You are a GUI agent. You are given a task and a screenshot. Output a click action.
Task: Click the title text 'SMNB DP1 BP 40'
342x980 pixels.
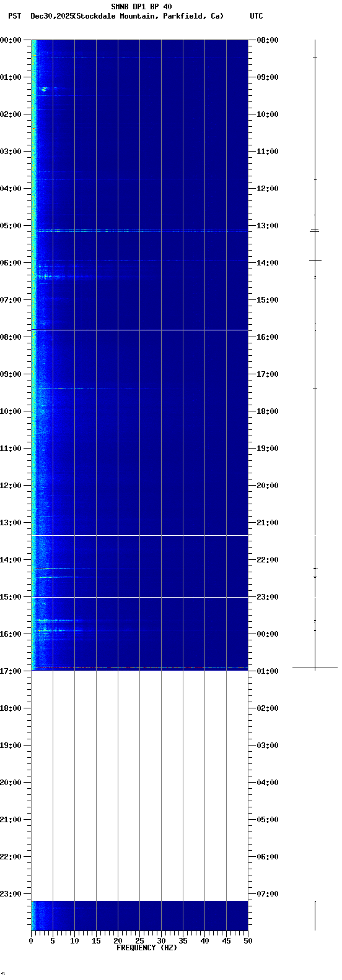click(x=141, y=7)
